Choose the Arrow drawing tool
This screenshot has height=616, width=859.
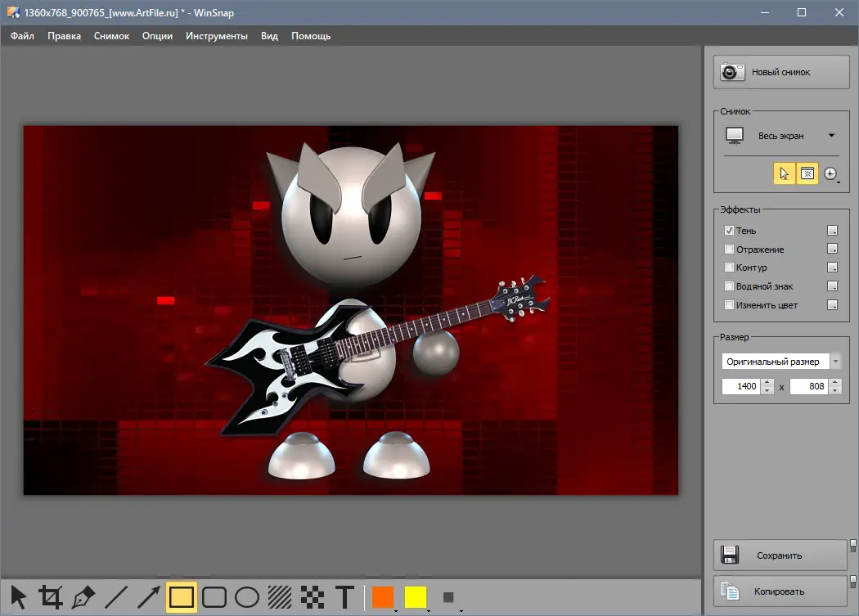click(148, 597)
